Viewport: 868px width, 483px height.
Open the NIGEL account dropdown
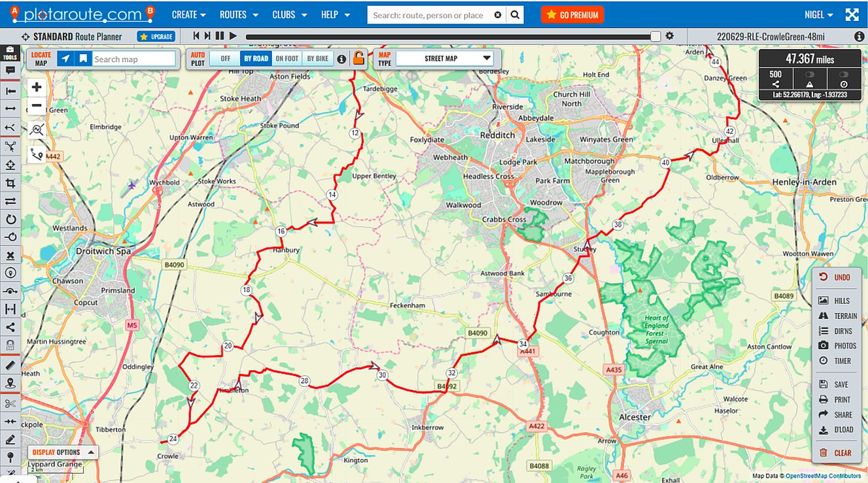[x=819, y=15]
